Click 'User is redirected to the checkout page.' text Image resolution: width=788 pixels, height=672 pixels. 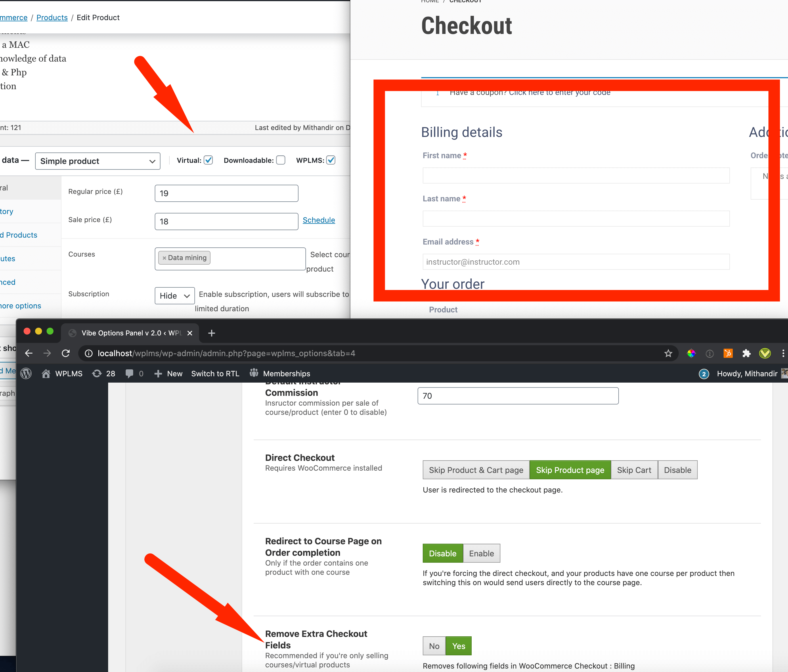(492, 490)
